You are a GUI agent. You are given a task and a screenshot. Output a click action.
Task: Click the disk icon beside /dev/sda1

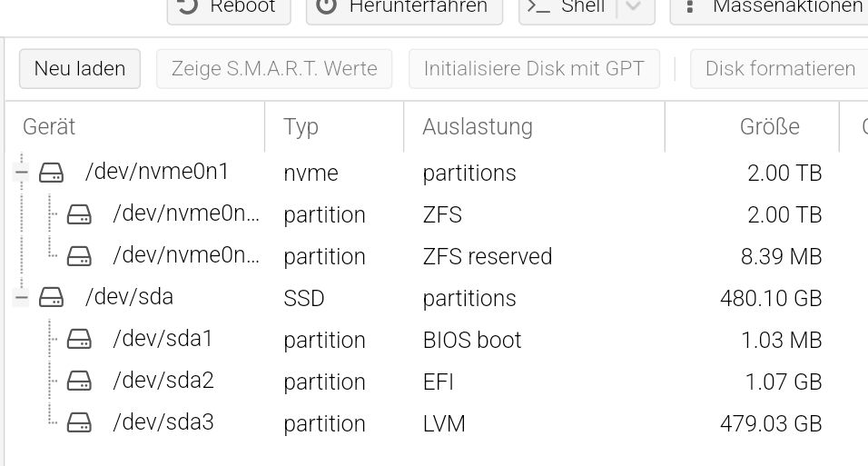(79, 339)
